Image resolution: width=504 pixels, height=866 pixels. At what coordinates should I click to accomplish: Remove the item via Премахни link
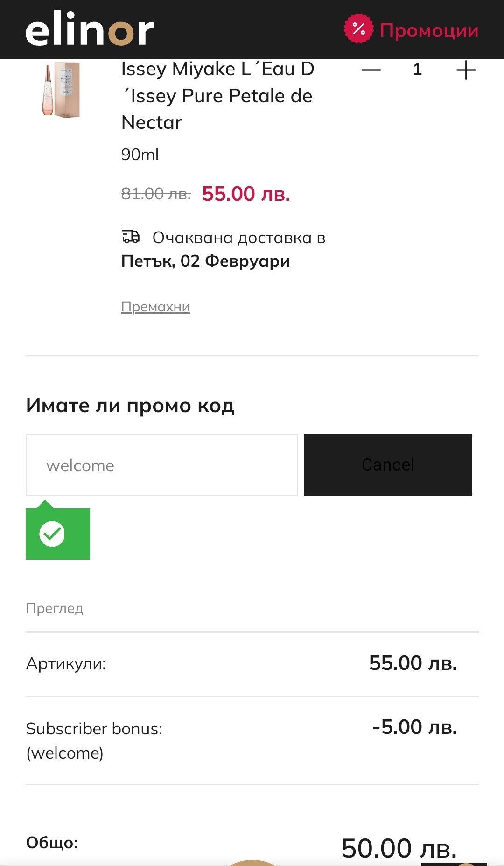155,307
